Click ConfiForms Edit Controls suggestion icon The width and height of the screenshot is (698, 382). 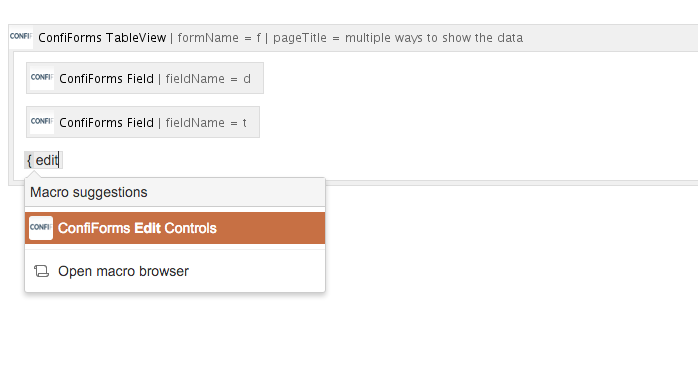click(41, 228)
